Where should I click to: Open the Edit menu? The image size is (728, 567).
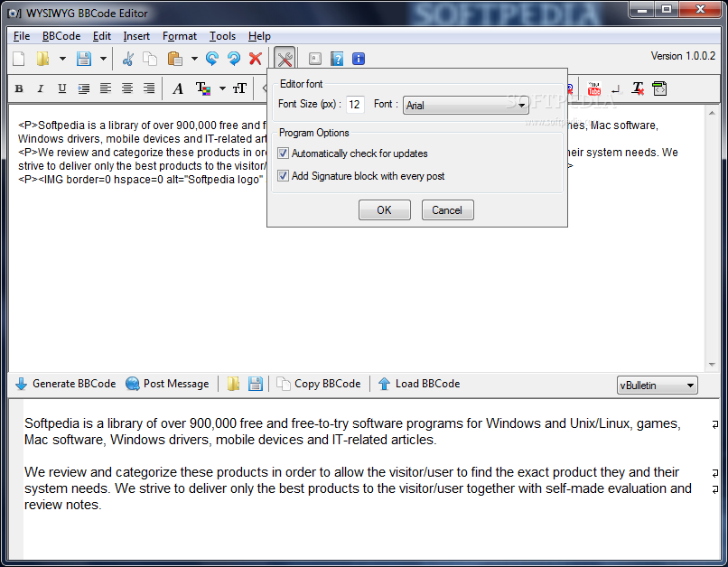pos(102,36)
